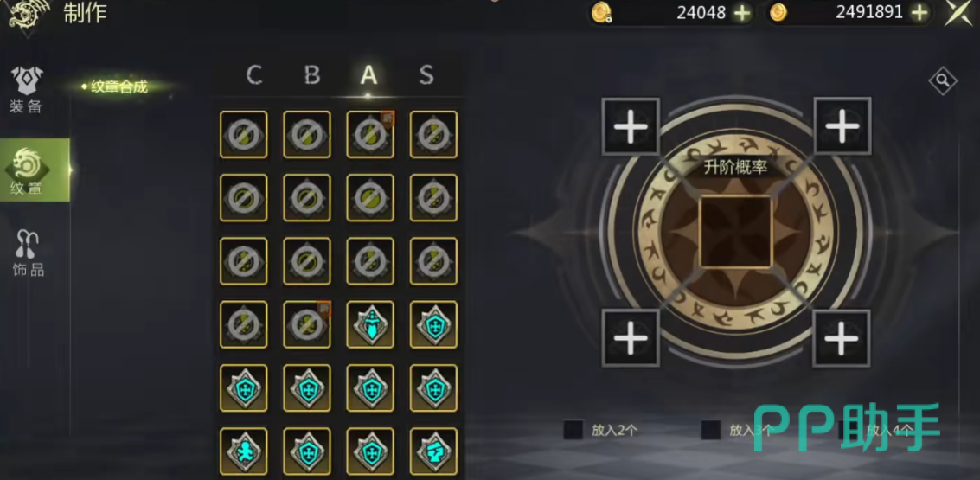This screenshot has width=980, height=480.
Task: Enable the 放入4个 checkbox
Action: pos(849,429)
